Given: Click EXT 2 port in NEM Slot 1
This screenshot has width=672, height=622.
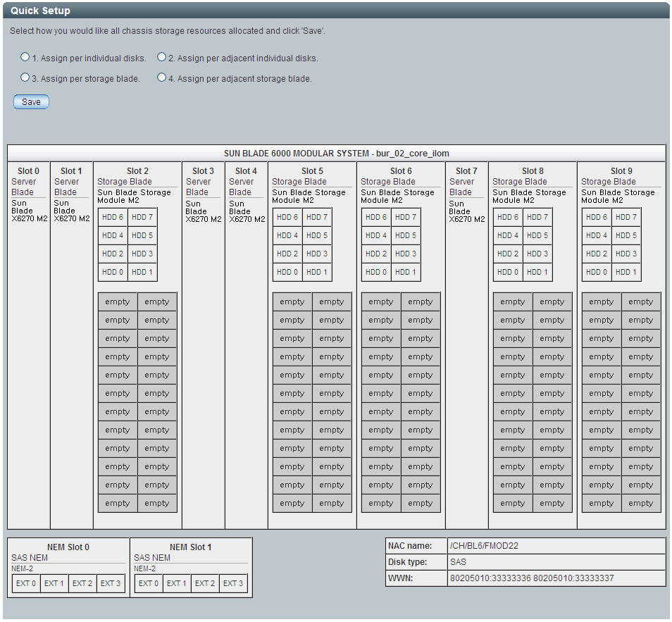Looking at the screenshot, I should tap(205, 583).
